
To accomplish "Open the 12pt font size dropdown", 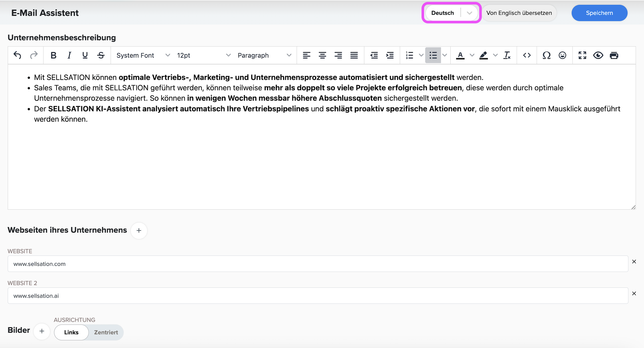I will (204, 55).
